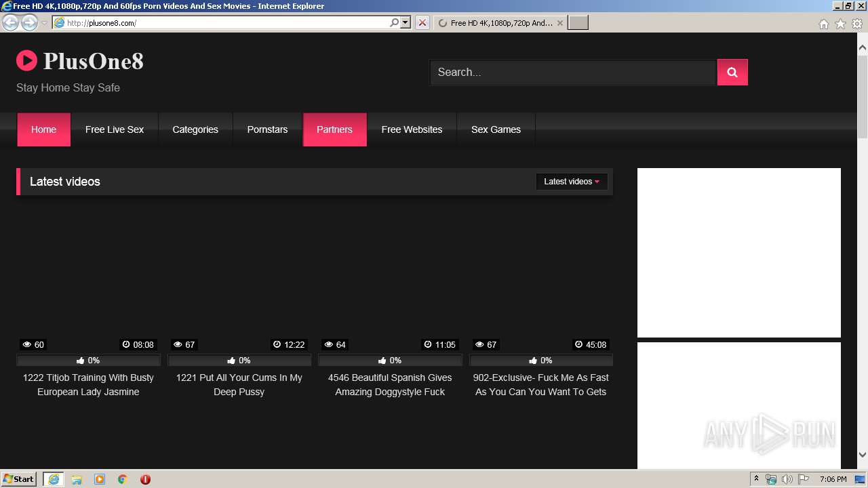Open the Windows Start menu
This screenshot has height=488, width=868.
(x=19, y=479)
